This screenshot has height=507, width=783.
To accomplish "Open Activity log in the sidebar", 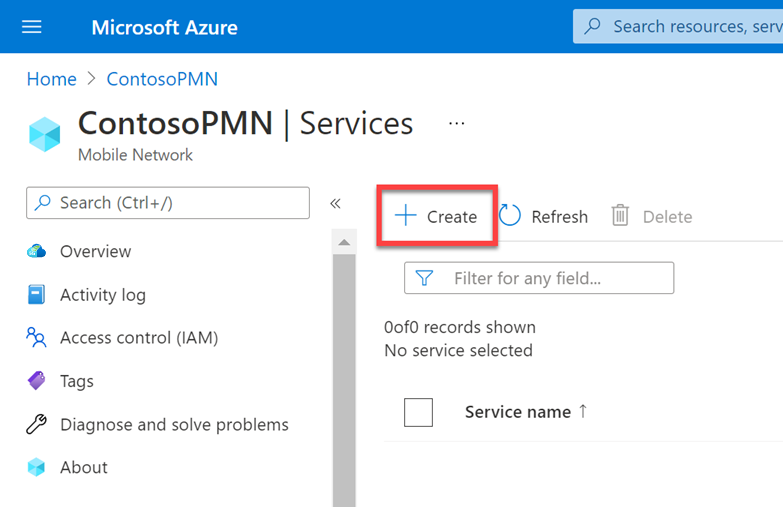I will [x=103, y=295].
